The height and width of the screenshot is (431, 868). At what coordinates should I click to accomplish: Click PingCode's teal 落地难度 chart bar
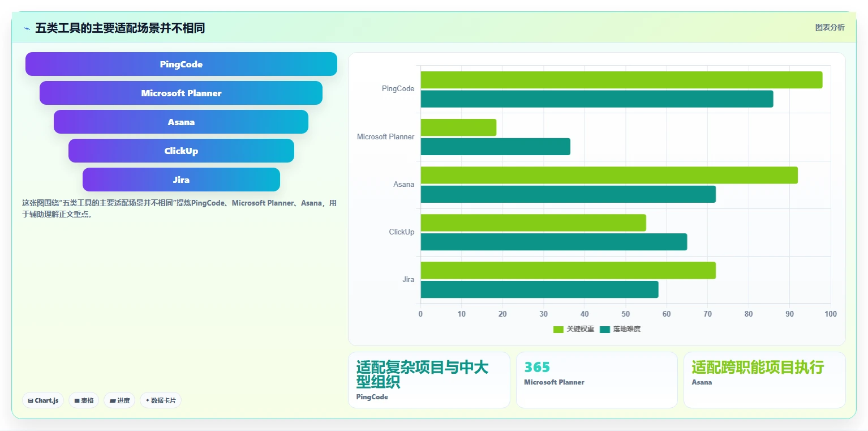pyautogui.click(x=597, y=99)
